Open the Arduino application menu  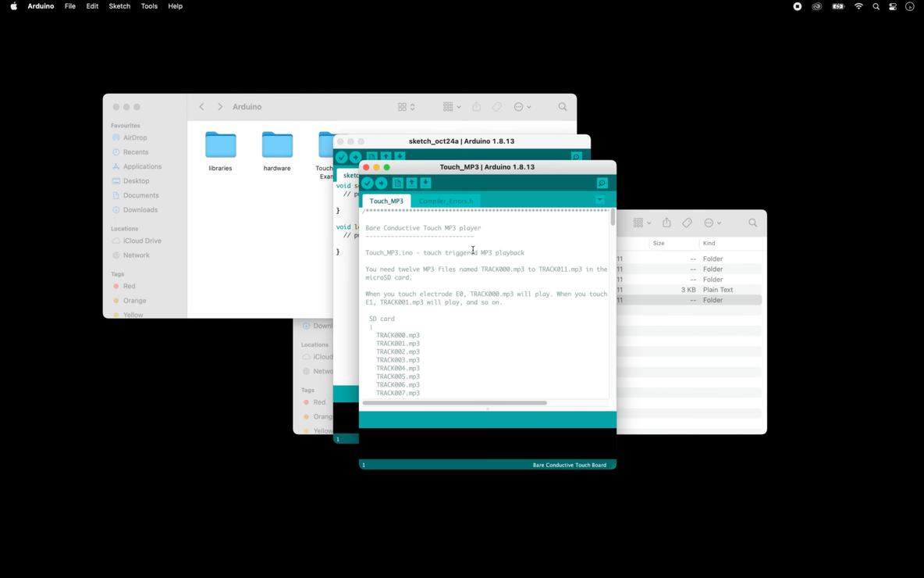tap(41, 6)
